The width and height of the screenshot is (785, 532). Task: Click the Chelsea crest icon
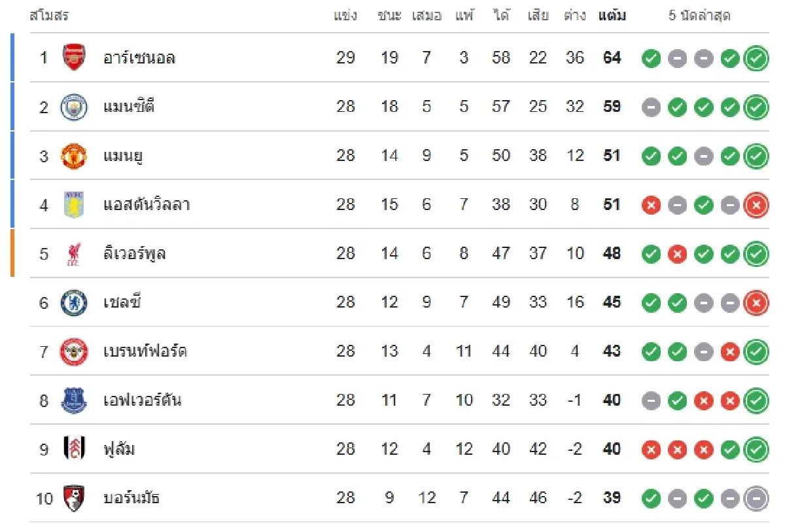point(74,302)
